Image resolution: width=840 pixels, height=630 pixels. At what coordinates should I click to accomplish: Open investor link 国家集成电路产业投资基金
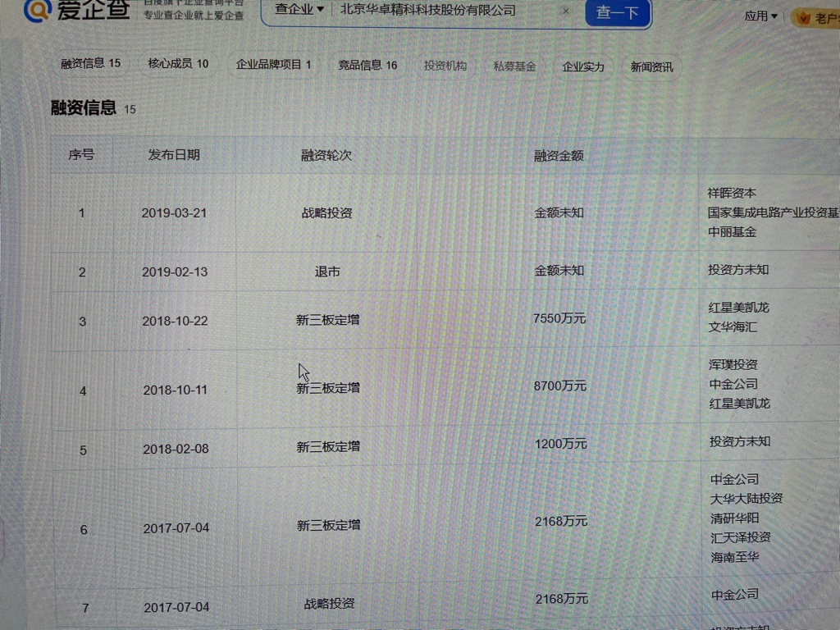774,212
